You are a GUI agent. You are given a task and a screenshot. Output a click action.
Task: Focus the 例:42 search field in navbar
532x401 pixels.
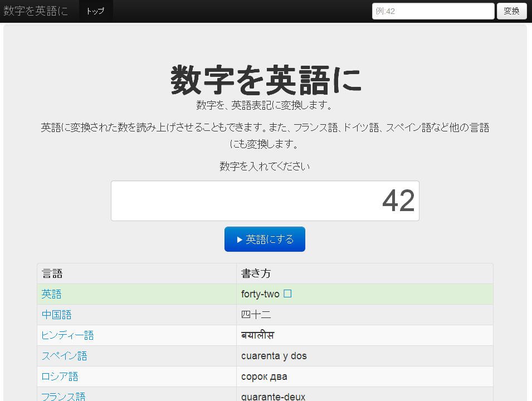click(433, 11)
